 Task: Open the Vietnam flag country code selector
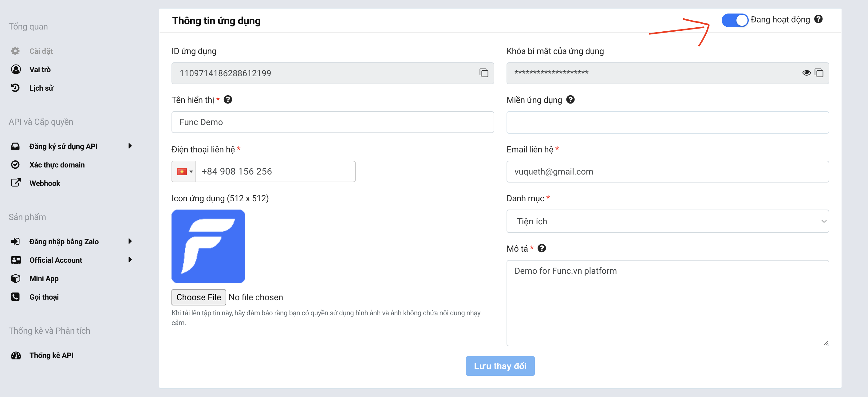[184, 171]
